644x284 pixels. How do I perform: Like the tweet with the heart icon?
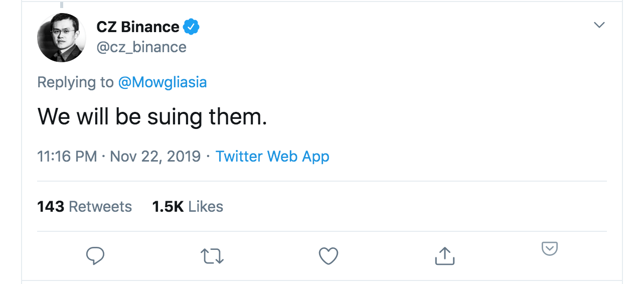pyautogui.click(x=329, y=256)
